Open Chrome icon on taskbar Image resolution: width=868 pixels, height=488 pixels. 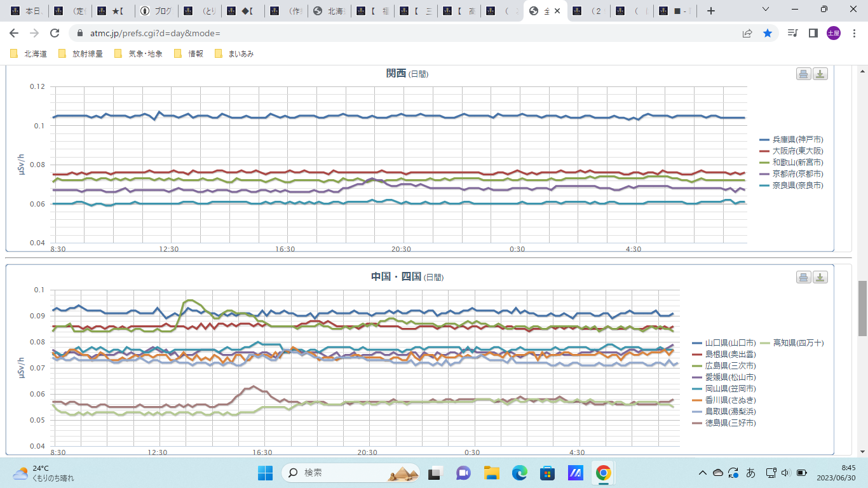point(603,473)
